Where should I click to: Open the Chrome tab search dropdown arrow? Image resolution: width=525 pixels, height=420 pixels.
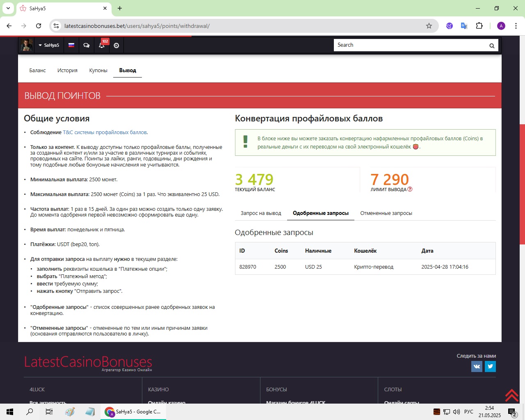tap(8, 8)
